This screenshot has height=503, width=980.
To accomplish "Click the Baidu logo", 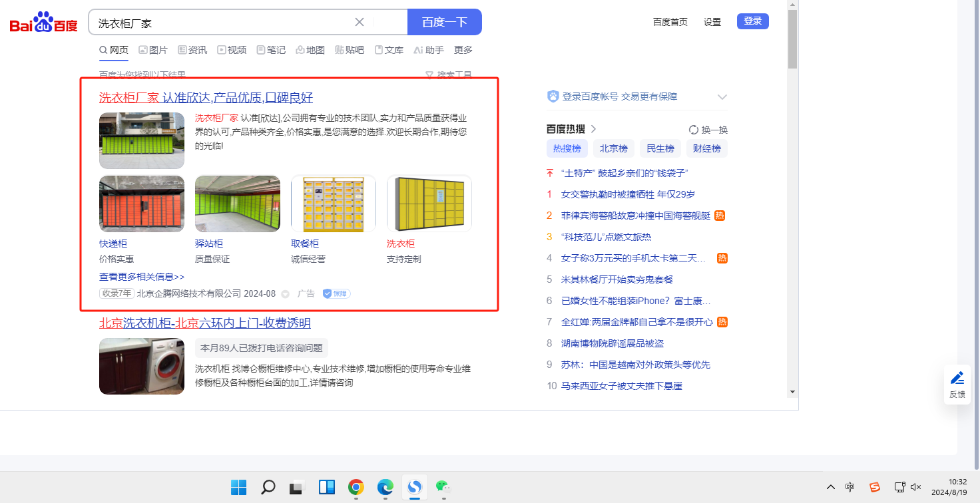I will point(44,23).
